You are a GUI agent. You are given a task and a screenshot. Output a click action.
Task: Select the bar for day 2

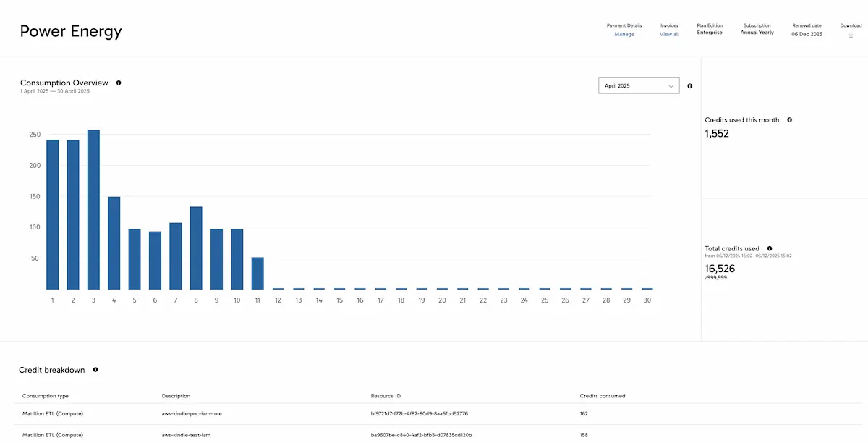pyautogui.click(x=73, y=214)
